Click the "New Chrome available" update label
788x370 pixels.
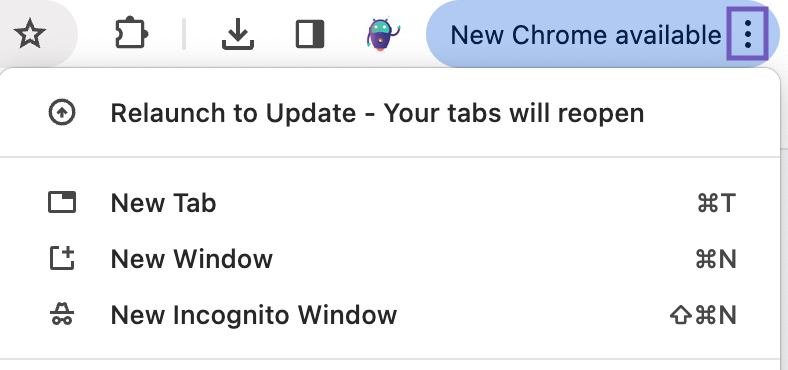[x=585, y=35]
